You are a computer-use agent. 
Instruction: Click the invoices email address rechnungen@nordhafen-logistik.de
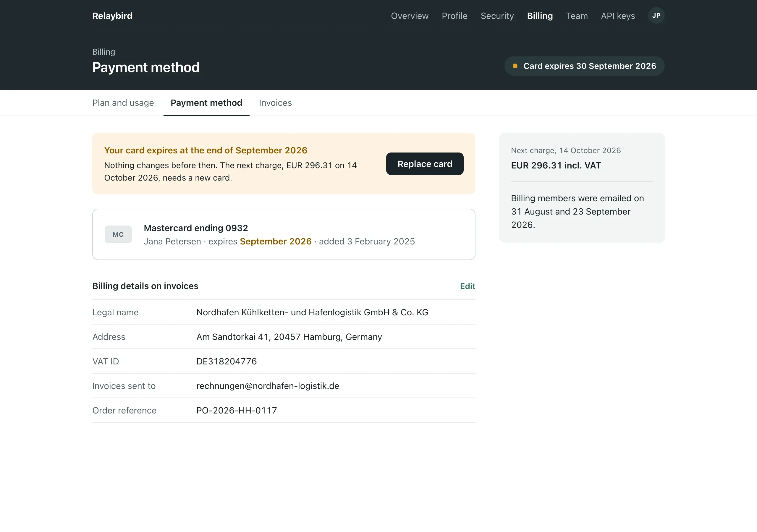coord(268,386)
